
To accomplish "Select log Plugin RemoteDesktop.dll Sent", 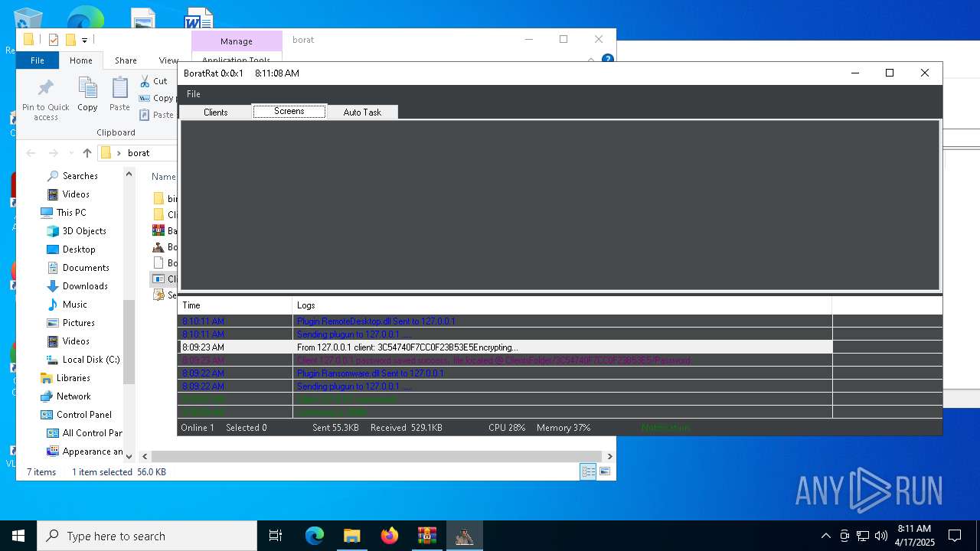I will [x=505, y=321].
